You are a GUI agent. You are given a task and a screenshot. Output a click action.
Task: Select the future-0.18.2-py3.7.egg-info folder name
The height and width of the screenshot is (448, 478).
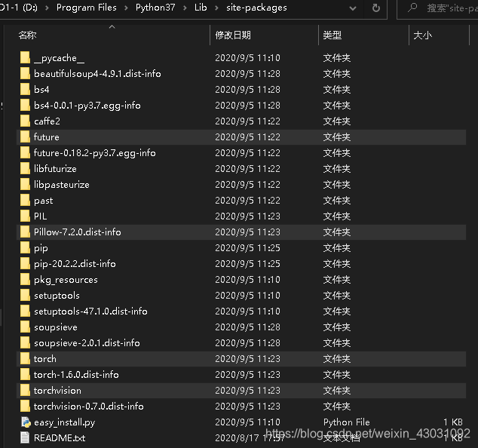pyautogui.click(x=95, y=153)
